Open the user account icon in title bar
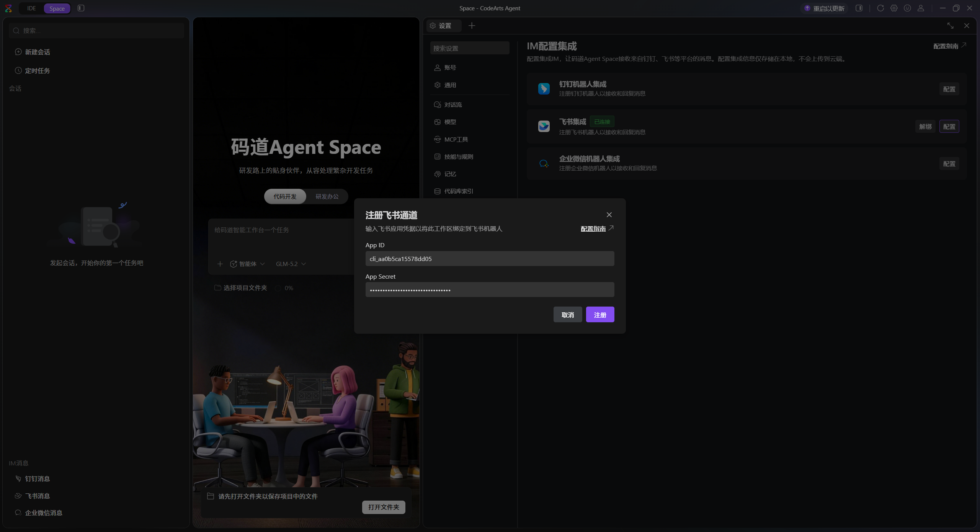Viewport: 980px width, 532px height. pyautogui.click(x=921, y=8)
